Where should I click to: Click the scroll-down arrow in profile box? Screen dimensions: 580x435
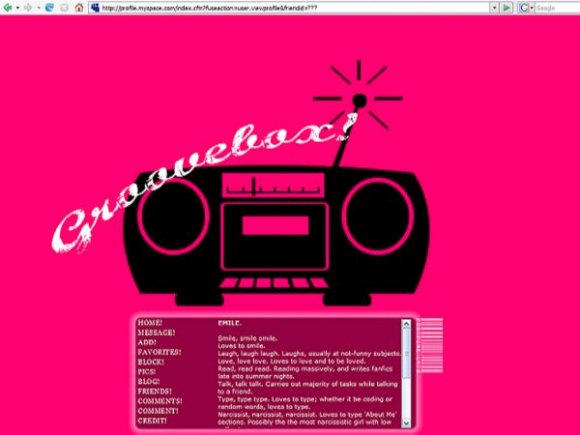pos(406,423)
